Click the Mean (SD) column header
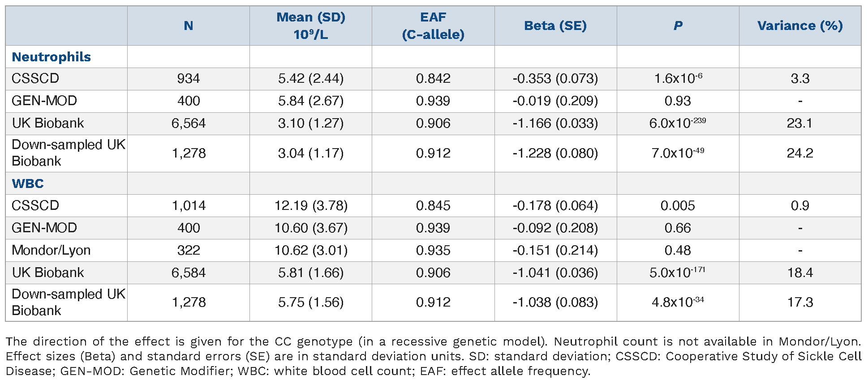Image resolution: width=868 pixels, height=384 pixels. click(311, 26)
